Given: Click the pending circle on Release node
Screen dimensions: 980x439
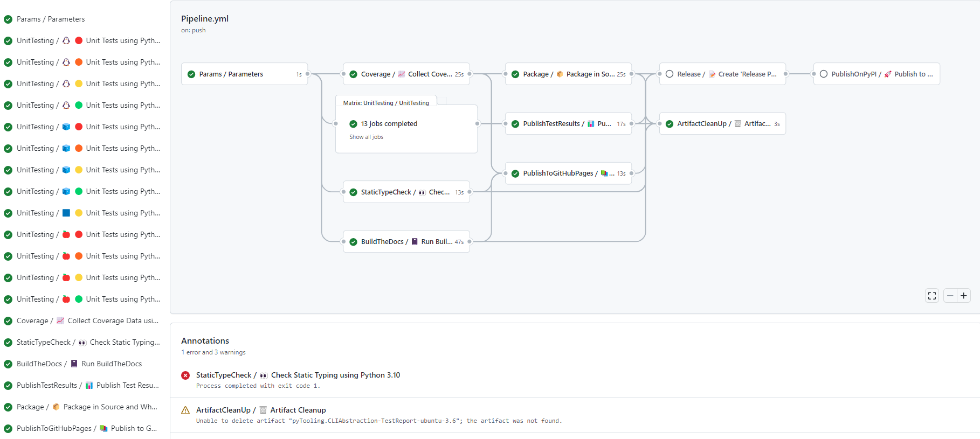Looking at the screenshot, I should point(670,74).
